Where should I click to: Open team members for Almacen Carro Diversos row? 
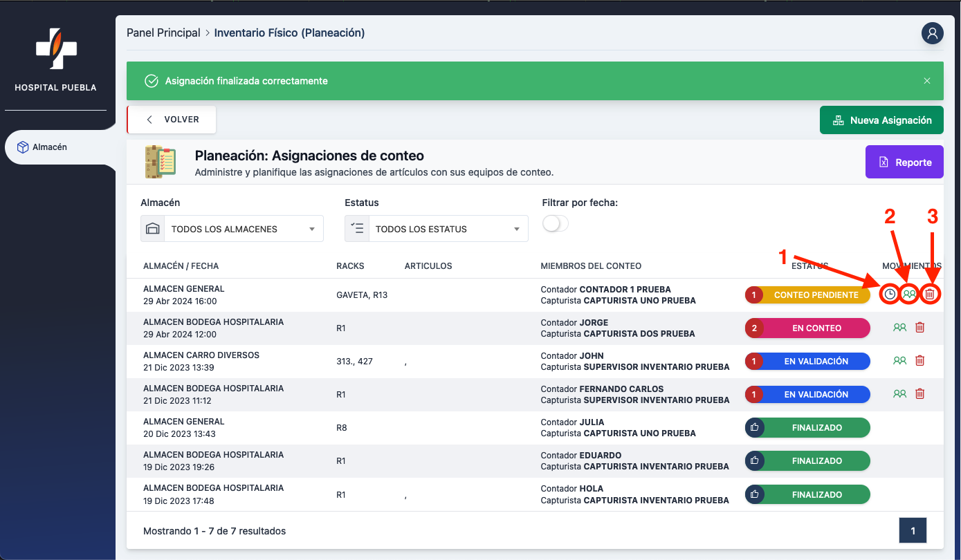(x=899, y=361)
